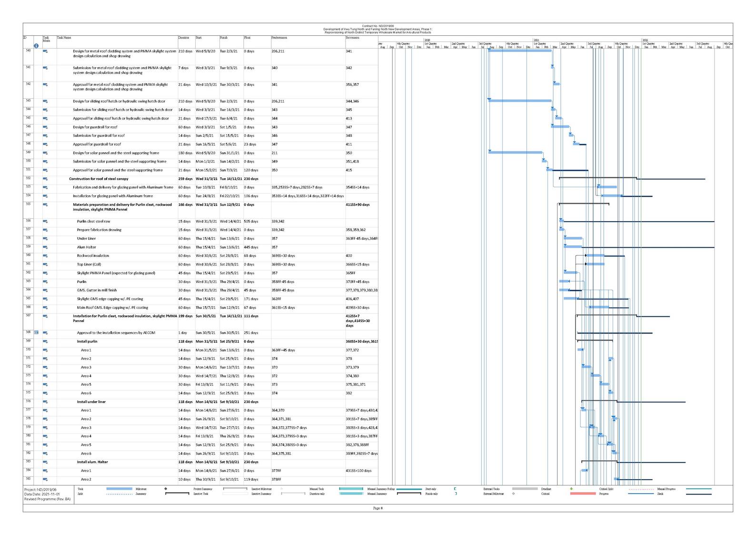Click the info indicator column header icon
This screenshot has height=535, width=756.
36,46
